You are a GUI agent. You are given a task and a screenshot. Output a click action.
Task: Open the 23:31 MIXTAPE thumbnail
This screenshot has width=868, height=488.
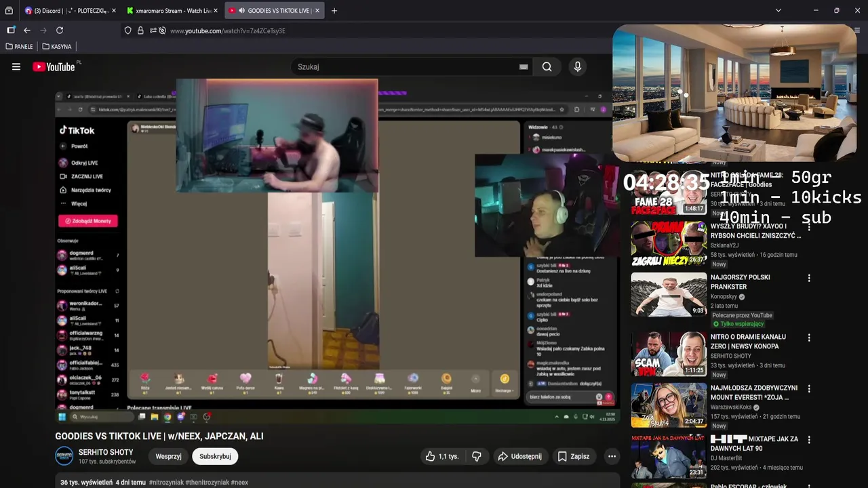point(669,456)
